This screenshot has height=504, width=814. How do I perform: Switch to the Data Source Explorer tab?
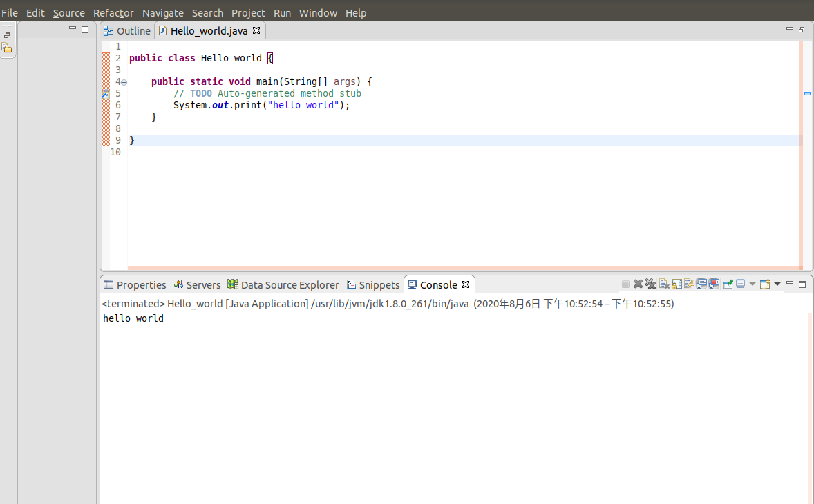tap(283, 284)
